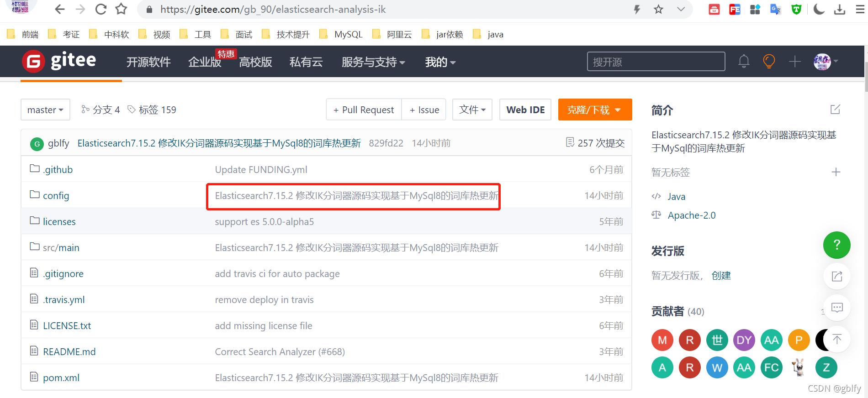Open the config folder
The width and height of the screenshot is (868, 398).
coord(56,195)
